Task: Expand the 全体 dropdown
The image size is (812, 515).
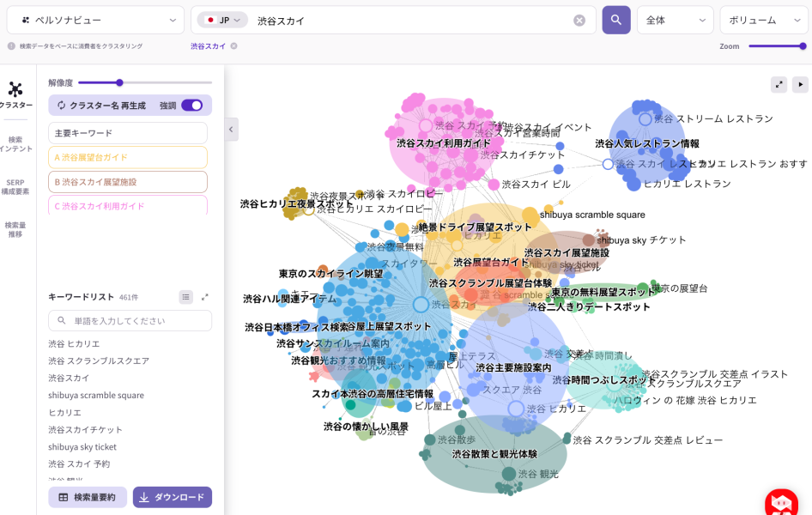Action: [x=675, y=20]
